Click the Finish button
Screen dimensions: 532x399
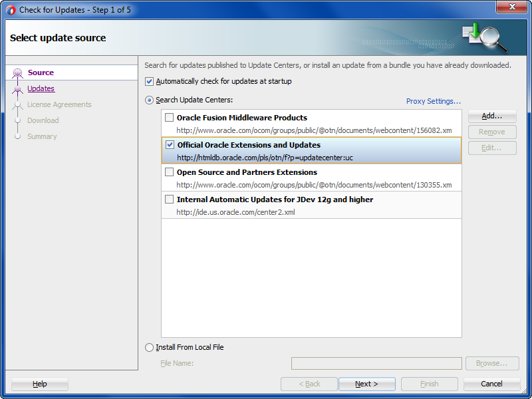coord(429,384)
